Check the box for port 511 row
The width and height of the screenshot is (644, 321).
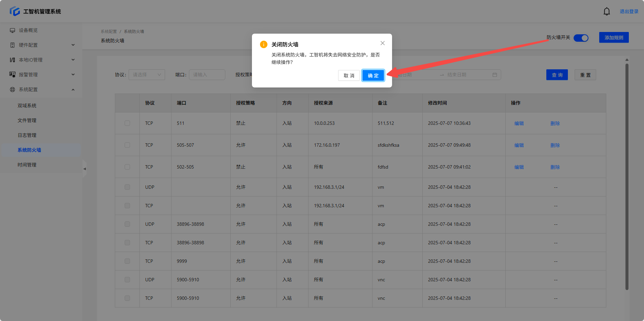pyautogui.click(x=127, y=123)
